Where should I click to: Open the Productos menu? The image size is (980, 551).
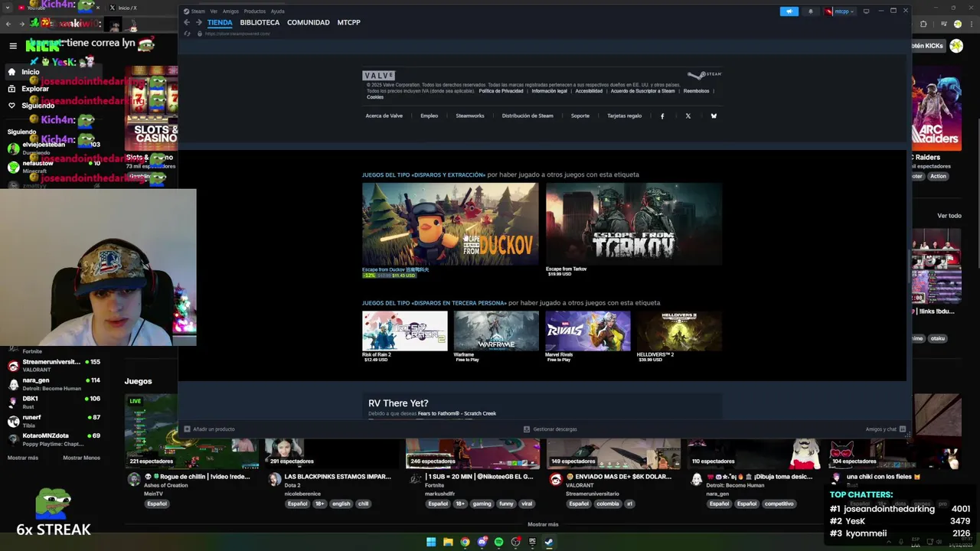[254, 11]
